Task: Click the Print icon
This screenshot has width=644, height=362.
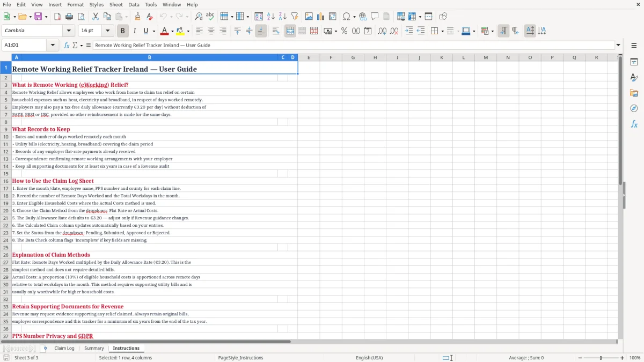Action: pyautogui.click(x=69, y=17)
